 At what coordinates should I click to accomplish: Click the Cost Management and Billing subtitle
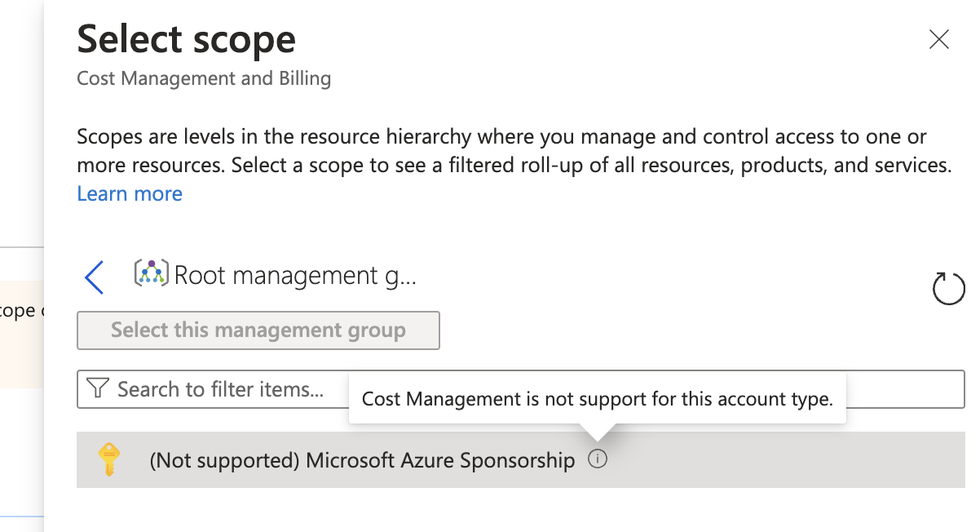pyautogui.click(x=204, y=79)
